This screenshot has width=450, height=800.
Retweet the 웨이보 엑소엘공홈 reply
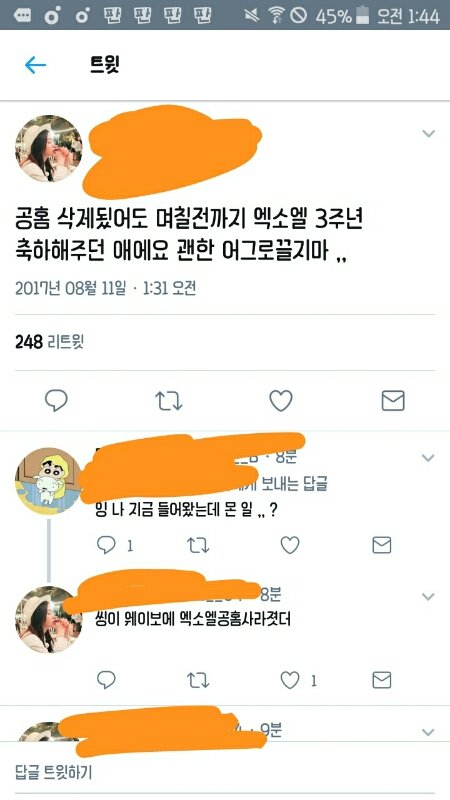point(198,680)
